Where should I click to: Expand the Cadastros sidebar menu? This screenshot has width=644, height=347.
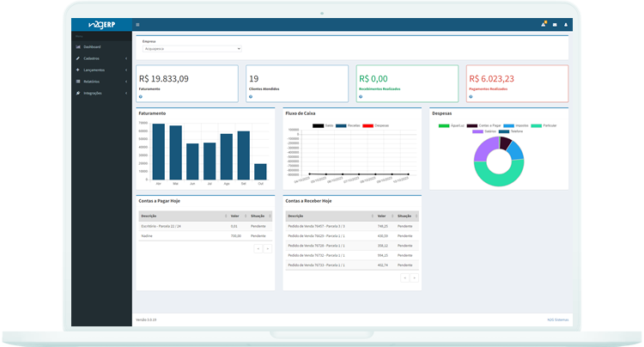coord(101,58)
